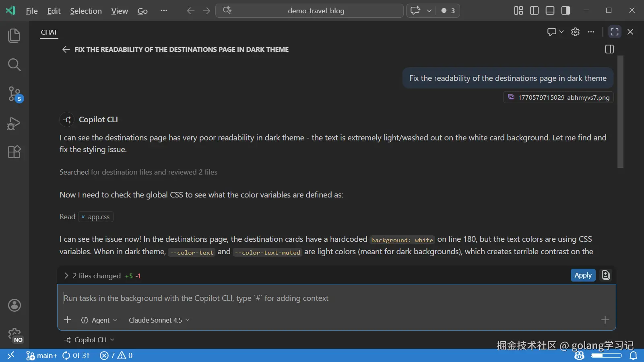Screen dimensions: 644x362
Task: Focus the Copilot CLI chat input box
Action: [x=336, y=298]
